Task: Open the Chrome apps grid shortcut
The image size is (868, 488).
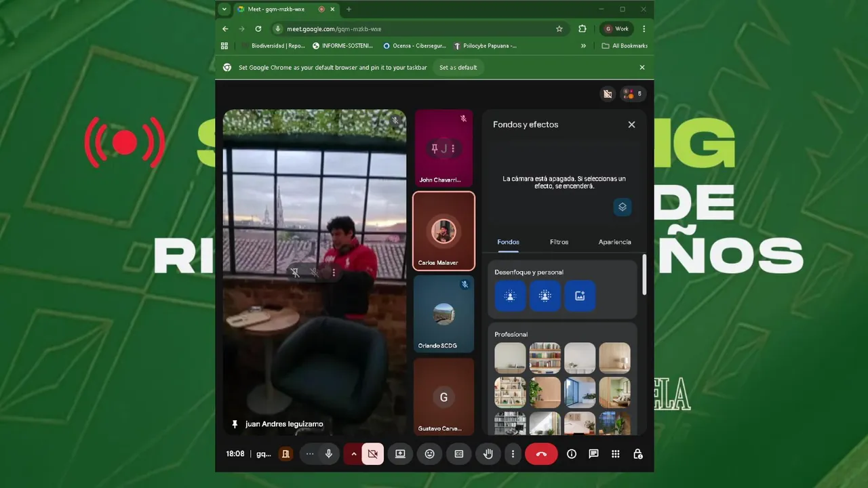Action: [x=224, y=46]
